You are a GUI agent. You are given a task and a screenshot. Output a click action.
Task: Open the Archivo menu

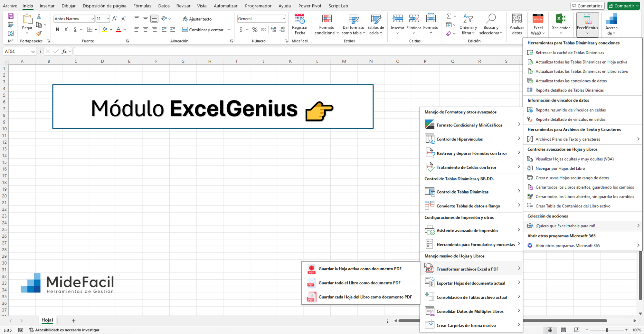(x=10, y=6)
